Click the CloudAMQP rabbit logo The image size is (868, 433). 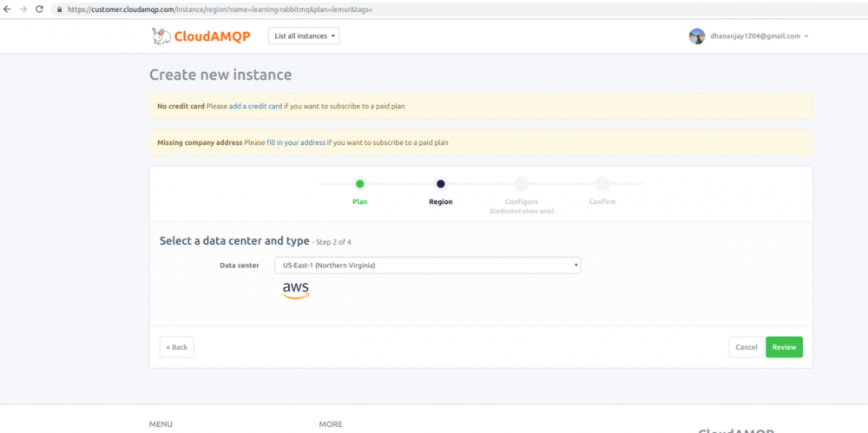pyautogui.click(x=201, y=36)
